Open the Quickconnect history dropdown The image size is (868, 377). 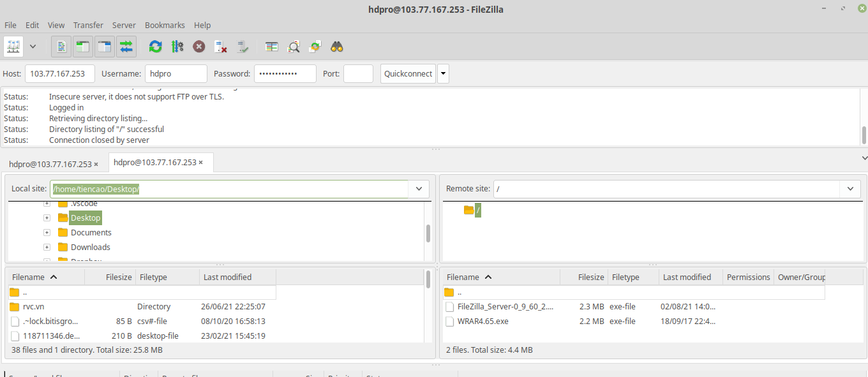pos(443,73)
